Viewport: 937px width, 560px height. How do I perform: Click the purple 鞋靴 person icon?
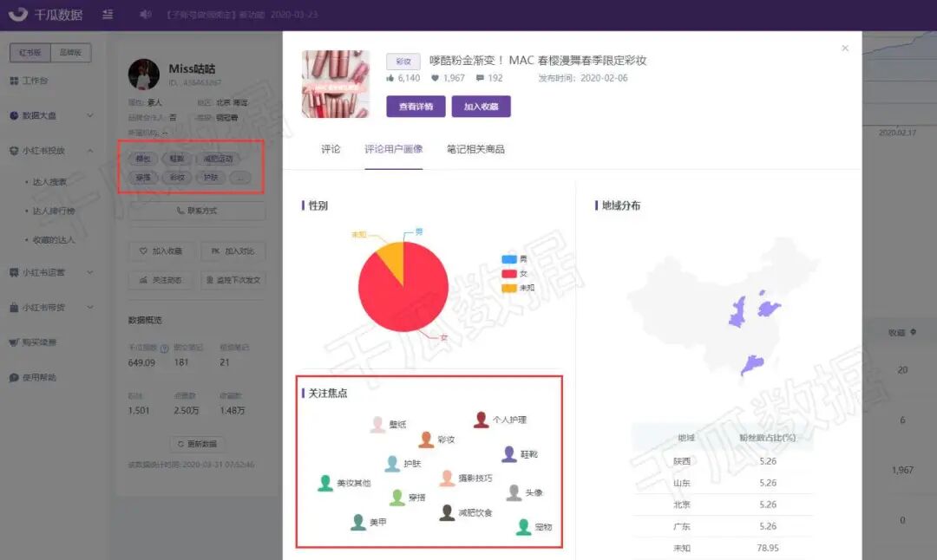pyautogui.click(x=509, y=454)
